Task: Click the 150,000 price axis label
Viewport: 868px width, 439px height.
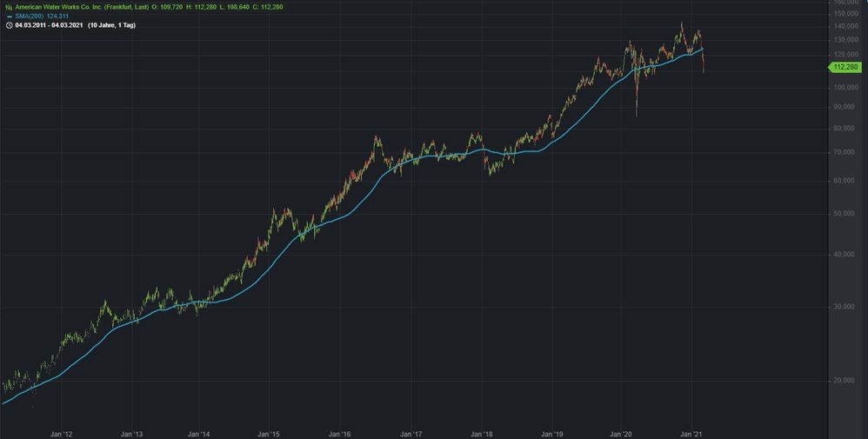Action: click(x=846, y=13)
